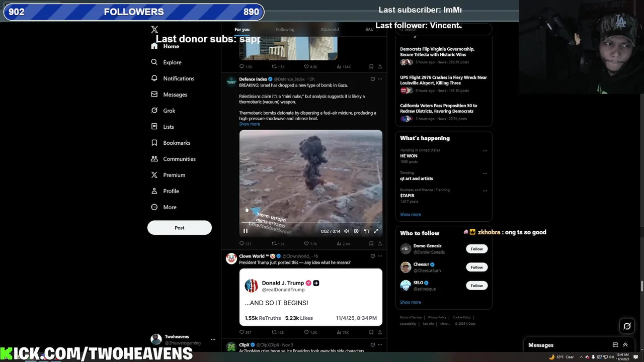Open Grok from the sidebar
The width and height of the screenshot is (644, 362).
[163, 111]
